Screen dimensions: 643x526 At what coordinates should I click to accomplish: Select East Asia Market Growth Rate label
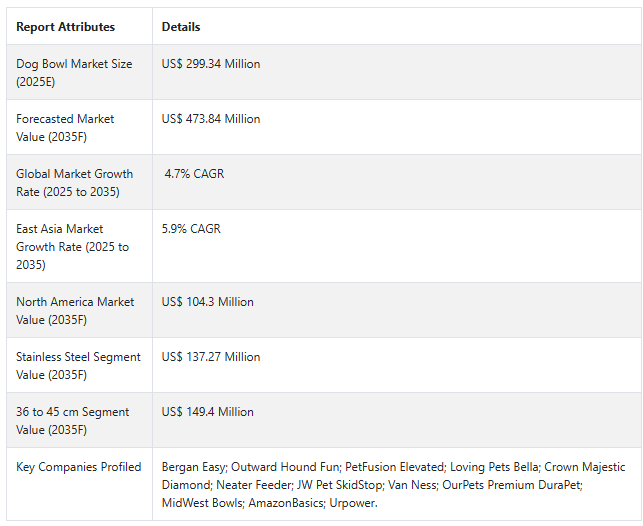[72, 247]
